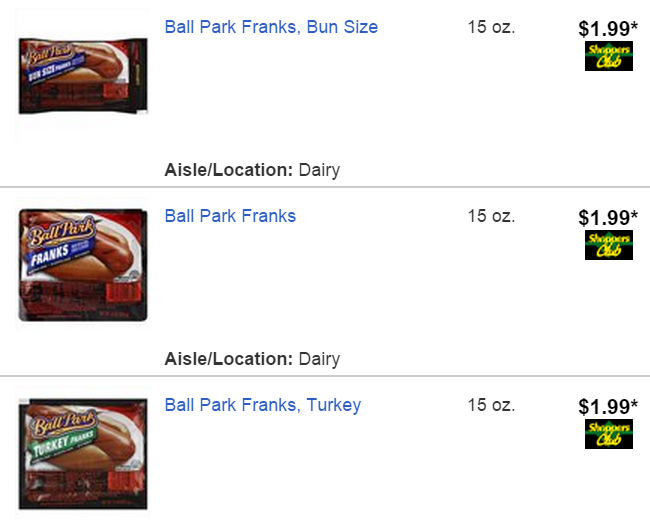Click Aisle/Location label under Bun Size franks
Screen dimensions: 650x522
[228, 170]
